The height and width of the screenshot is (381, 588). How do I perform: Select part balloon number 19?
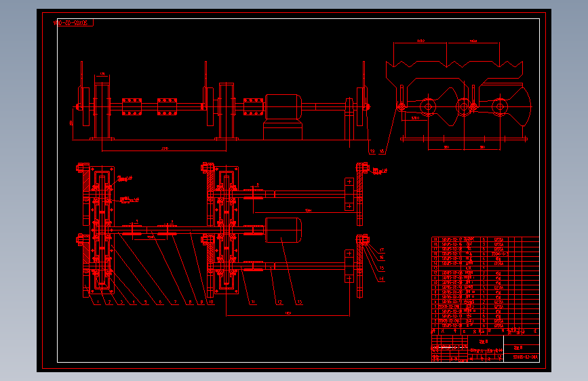coord(372,151)
